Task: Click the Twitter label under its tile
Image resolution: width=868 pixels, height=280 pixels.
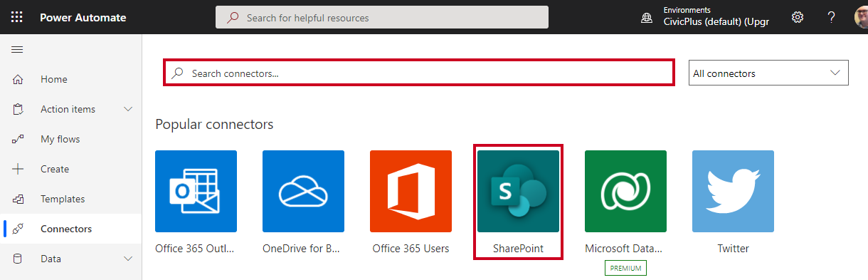Action: (733, 249)
